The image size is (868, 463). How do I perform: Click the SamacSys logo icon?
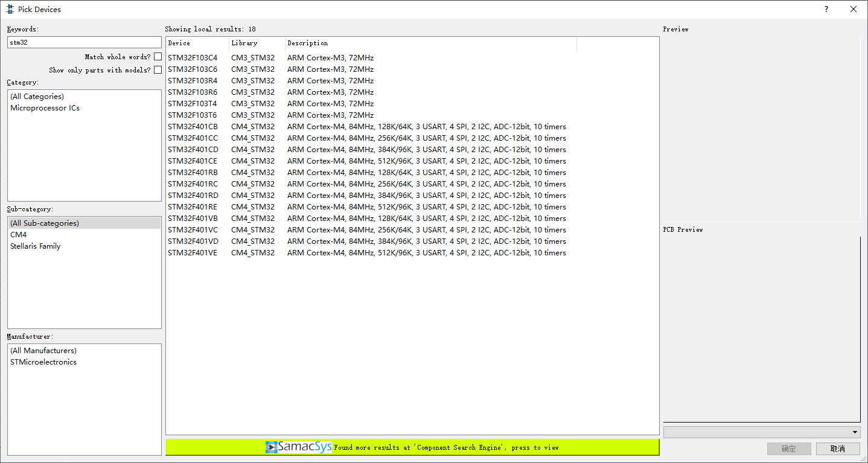(x=299, y=447)
